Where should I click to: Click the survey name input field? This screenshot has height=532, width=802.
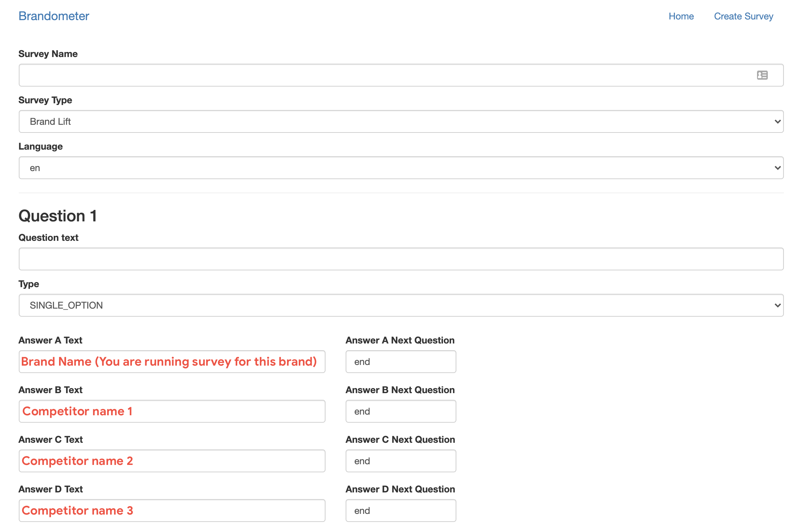pos(401,75)
